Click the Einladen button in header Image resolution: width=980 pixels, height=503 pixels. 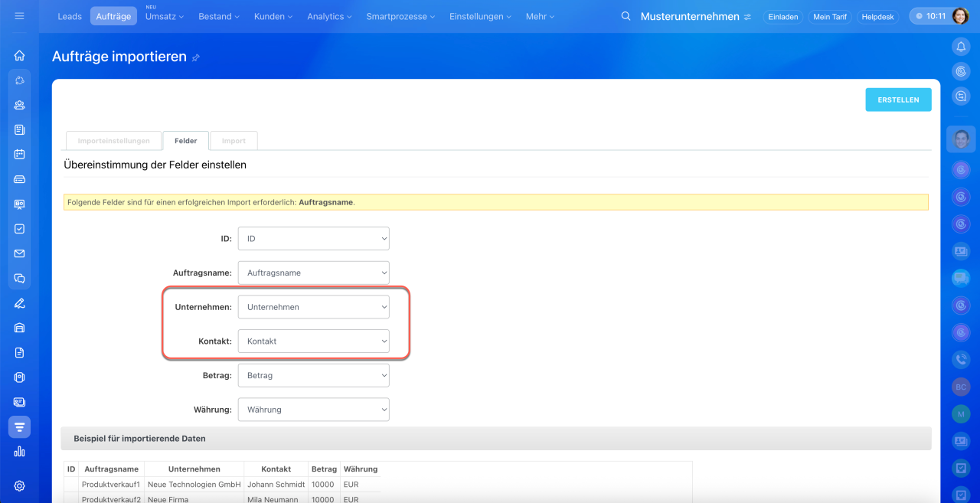782,17
